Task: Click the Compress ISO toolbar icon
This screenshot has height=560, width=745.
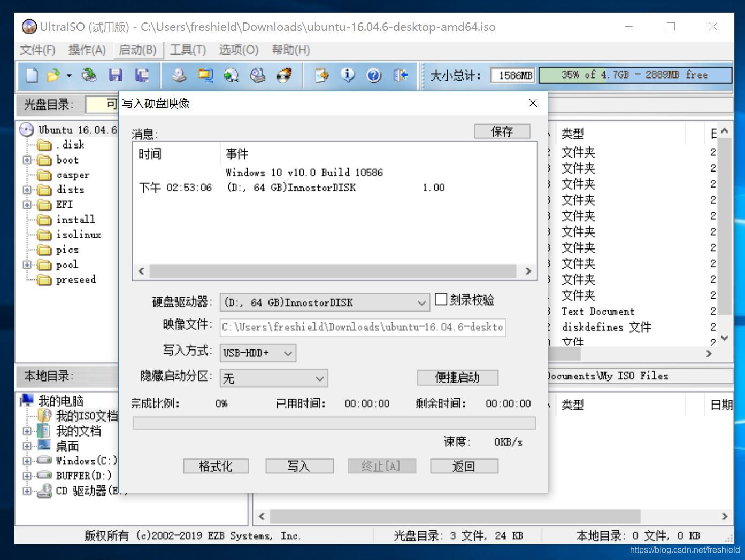Action: [205, 75]
